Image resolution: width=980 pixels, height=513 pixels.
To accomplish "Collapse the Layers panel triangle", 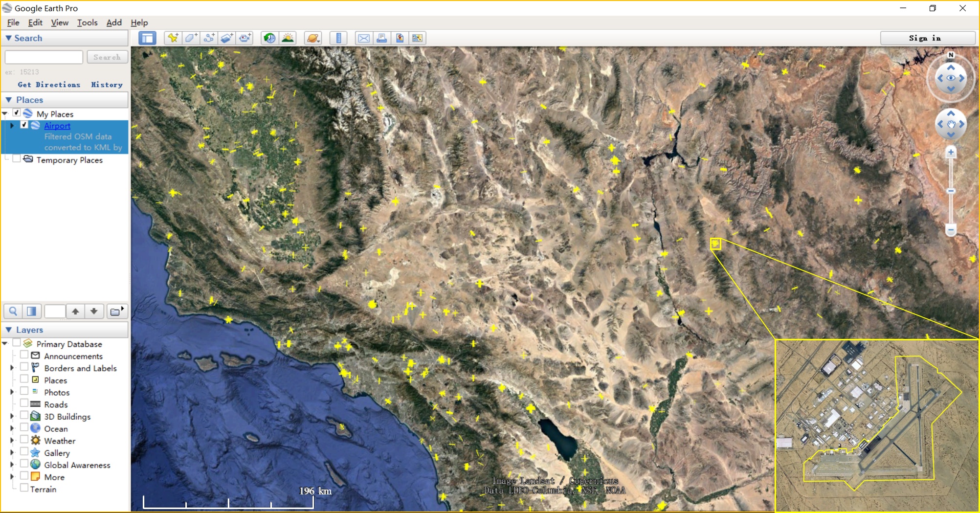I will (x=8, y=330).
